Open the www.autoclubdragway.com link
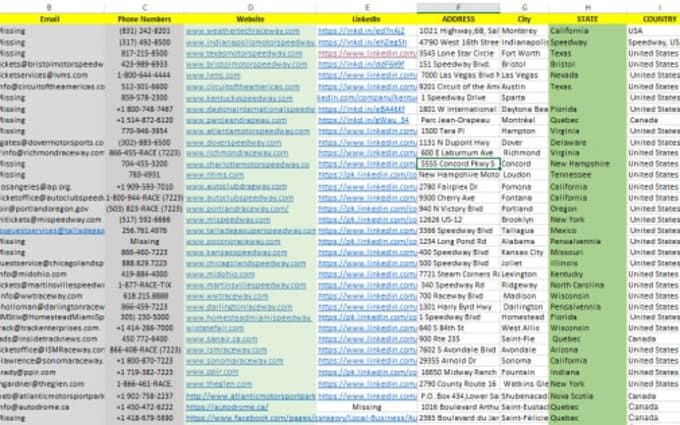Image resolution: width=680 pixels, height=425 pixels. point(236,186)
